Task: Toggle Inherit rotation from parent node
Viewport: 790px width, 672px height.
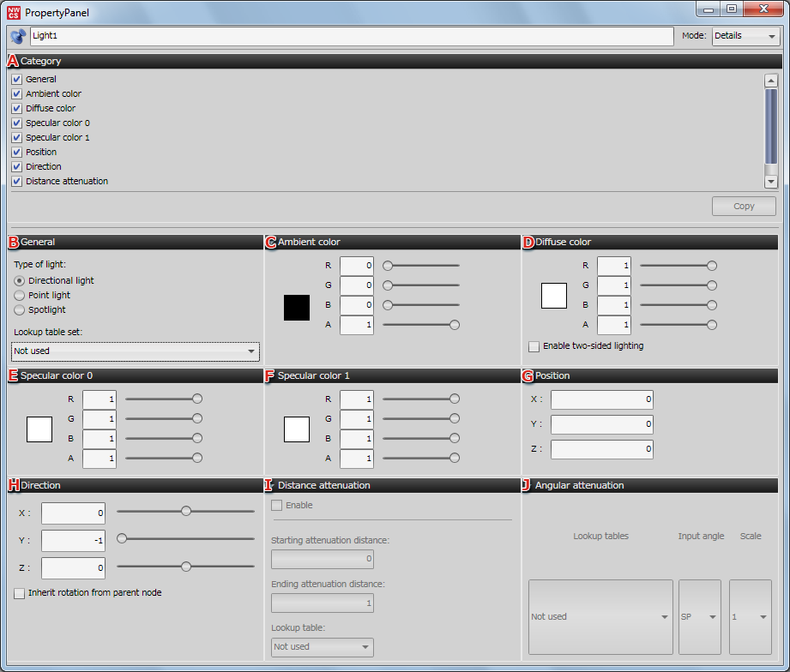Action: click(x=20, y=592)
